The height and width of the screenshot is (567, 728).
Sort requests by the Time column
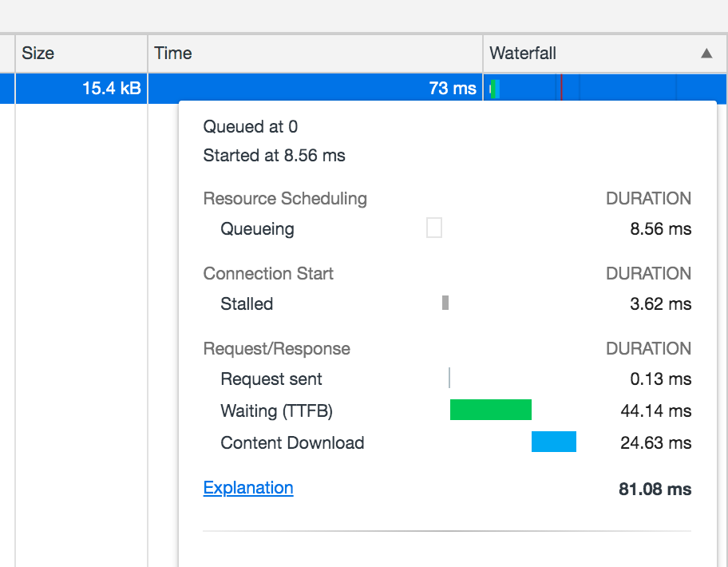click(x=173, y=54)
